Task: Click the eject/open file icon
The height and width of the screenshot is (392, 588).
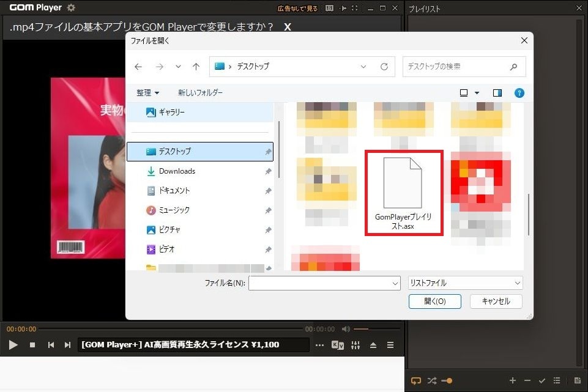Action: [373, 345]
